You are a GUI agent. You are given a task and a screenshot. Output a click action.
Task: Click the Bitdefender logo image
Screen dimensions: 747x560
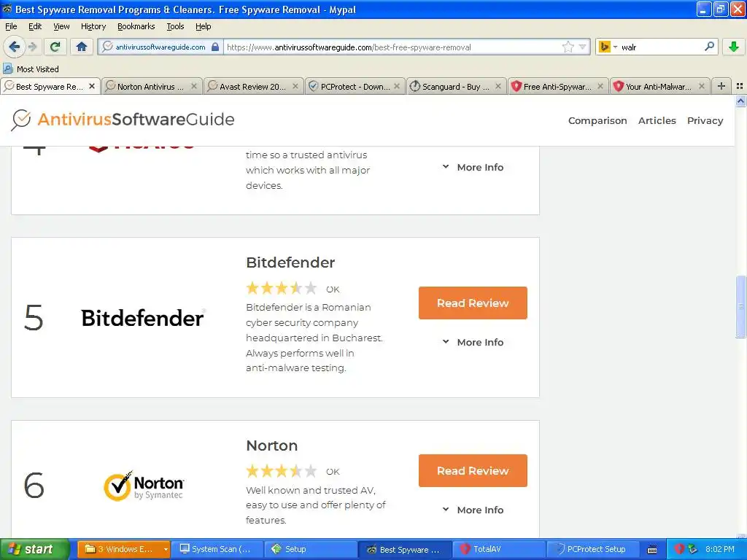(143, 318)
